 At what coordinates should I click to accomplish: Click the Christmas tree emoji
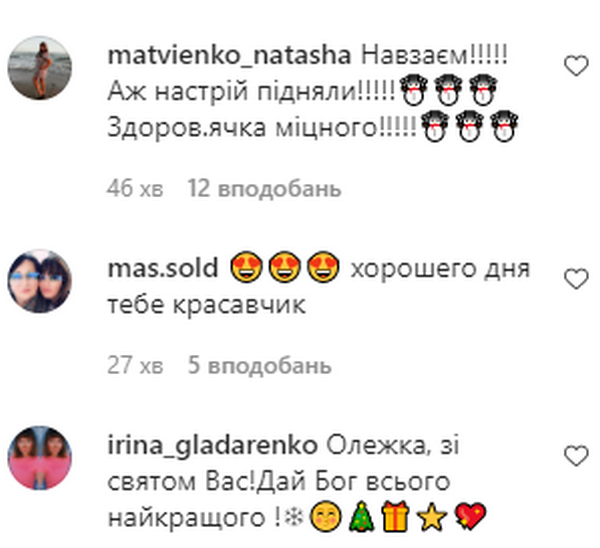(361, 517)
